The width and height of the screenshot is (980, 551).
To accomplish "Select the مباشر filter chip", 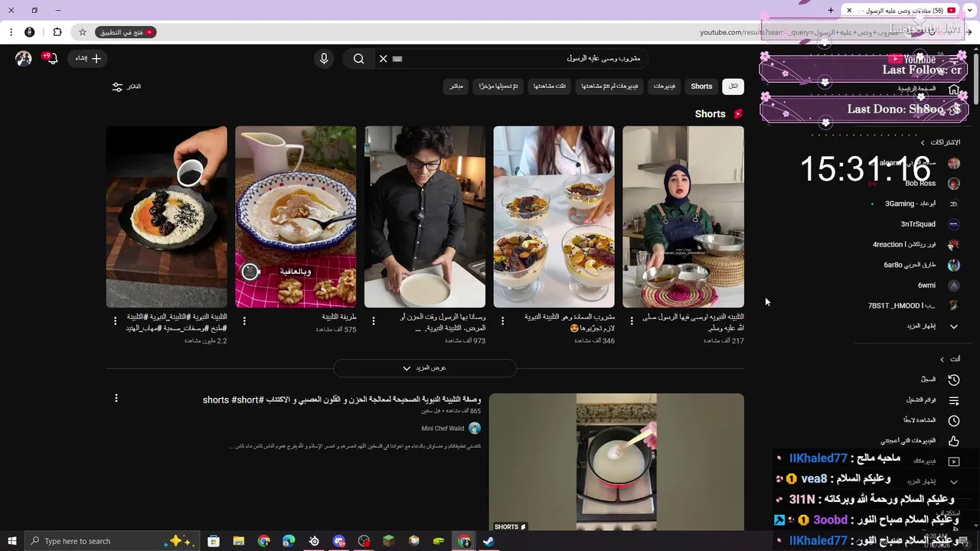I will [456, 86].
